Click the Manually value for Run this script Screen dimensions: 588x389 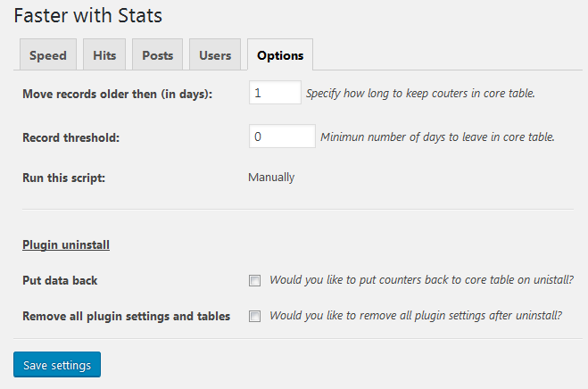[x=271, y=177]
